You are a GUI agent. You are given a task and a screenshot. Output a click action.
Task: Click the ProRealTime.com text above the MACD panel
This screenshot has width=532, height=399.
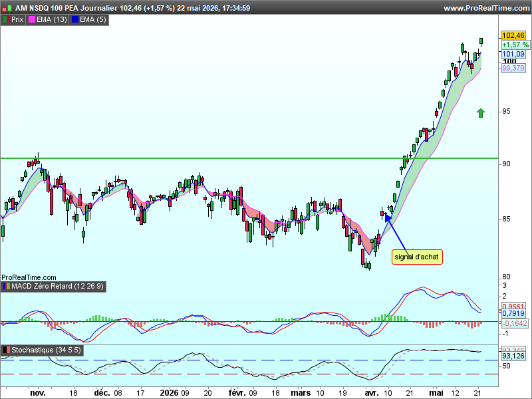29,277
